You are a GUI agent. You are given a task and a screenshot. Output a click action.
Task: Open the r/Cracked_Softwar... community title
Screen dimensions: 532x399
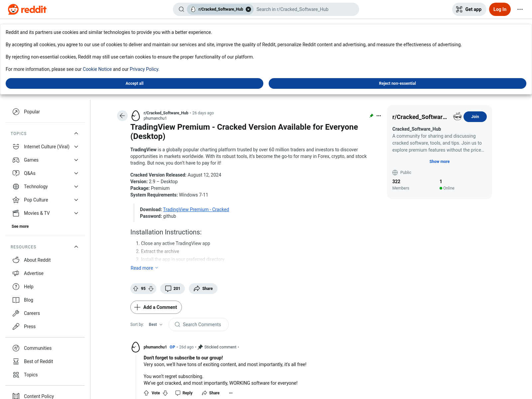(x=420, y=117)
